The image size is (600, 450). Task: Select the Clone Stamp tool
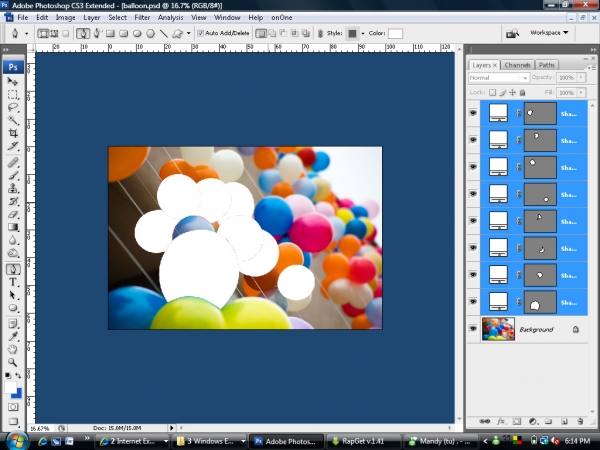[x=13, y=189]
